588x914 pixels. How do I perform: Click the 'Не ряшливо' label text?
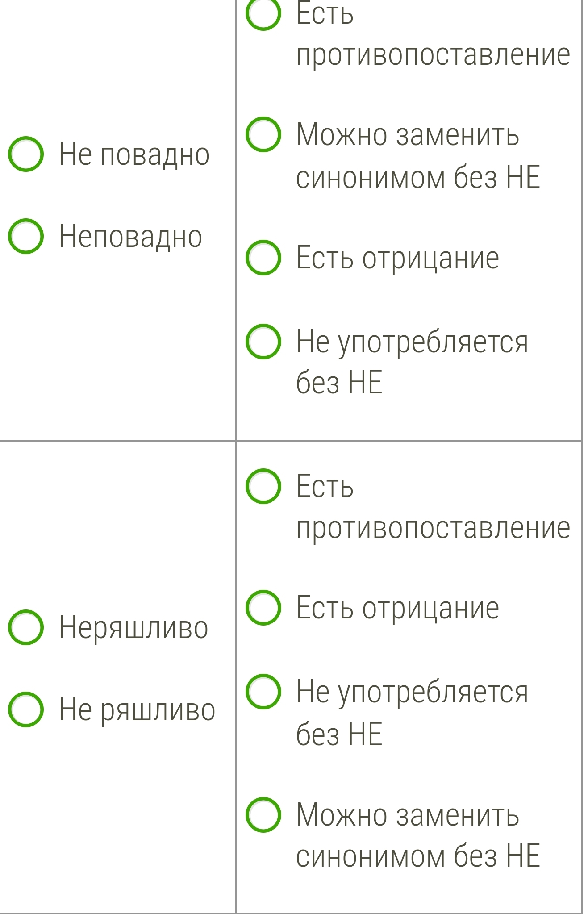pos(137,710)
